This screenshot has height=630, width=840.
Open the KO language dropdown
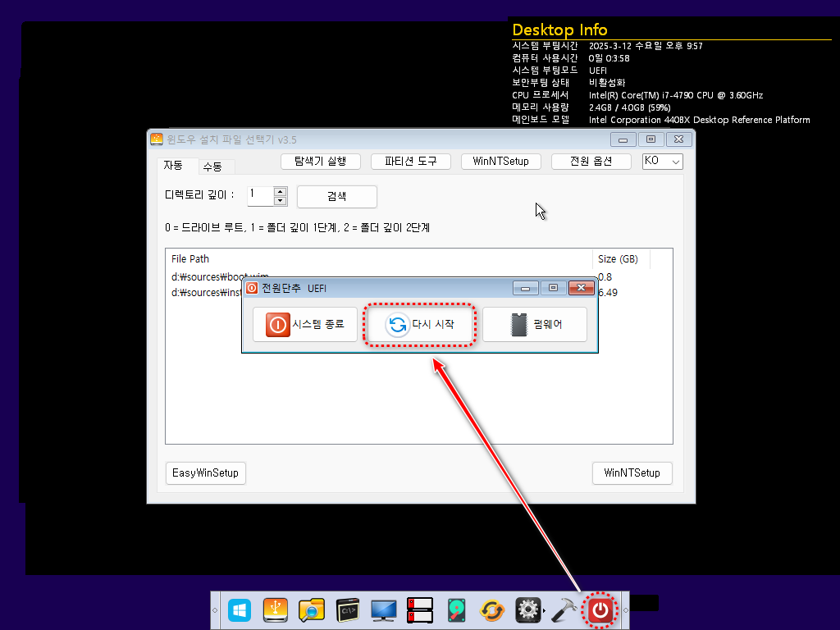click(663, 162)
